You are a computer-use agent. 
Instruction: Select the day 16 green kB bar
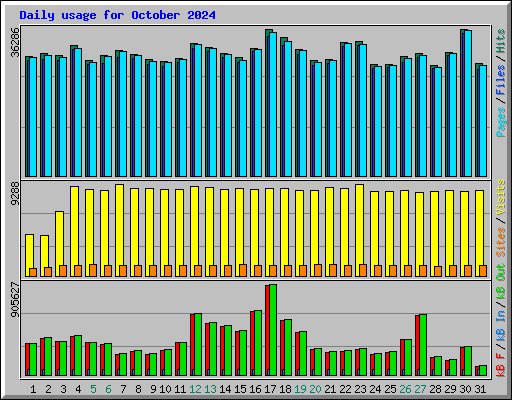(x=258, y=343)
